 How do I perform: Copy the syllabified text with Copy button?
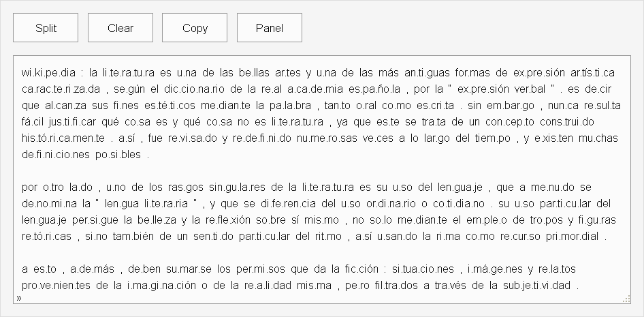tap(195, 27)
